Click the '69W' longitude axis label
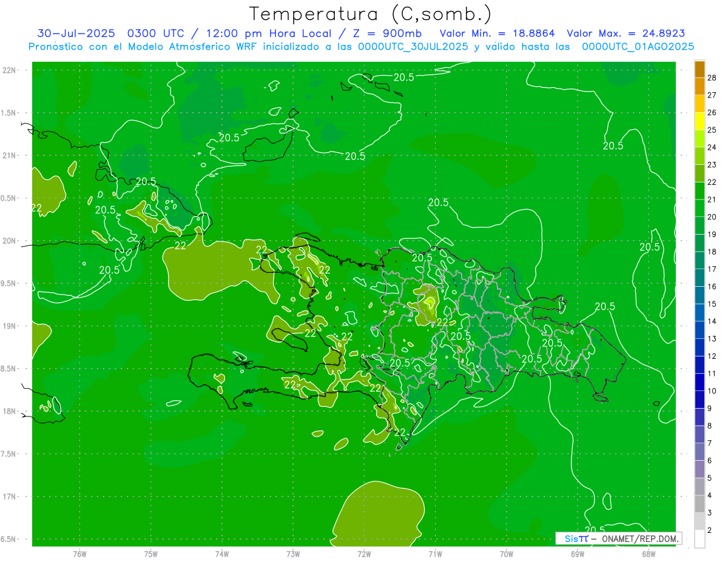Image resolution: width=728 pixels, height=562 pixels. (x=578, y=554)
